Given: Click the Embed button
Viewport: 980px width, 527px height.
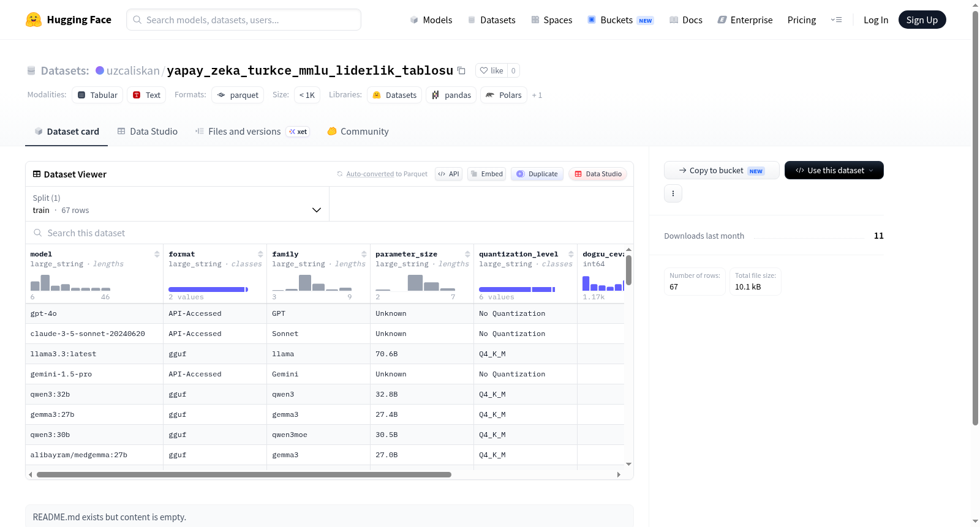Looking at the screenshot, I should 486,174.
